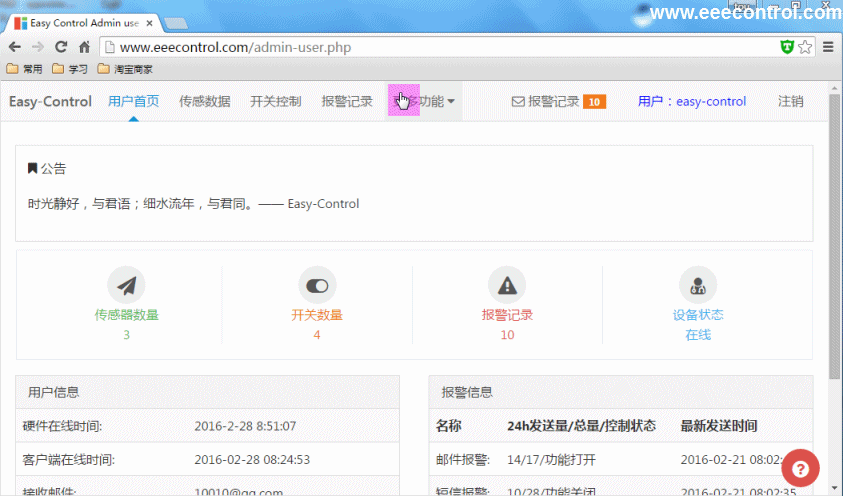Open the 淘宝商家 bookmarks folder
Viewport: 843px width, 496px height.
click(x=125, y=69)
